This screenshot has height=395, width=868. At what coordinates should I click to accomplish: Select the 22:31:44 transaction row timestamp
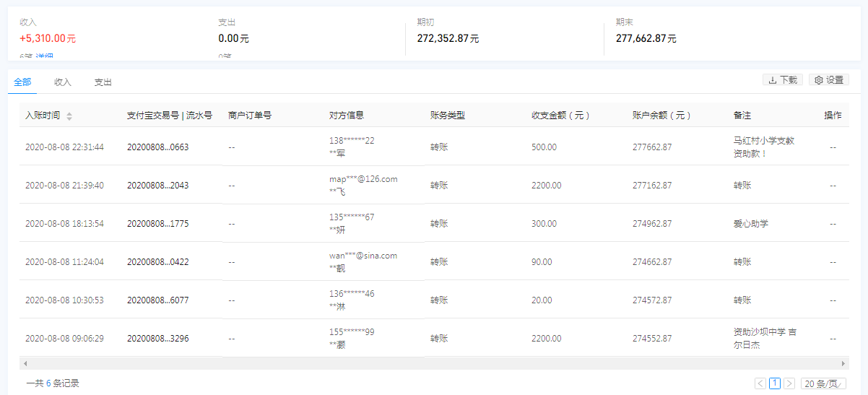64,147
